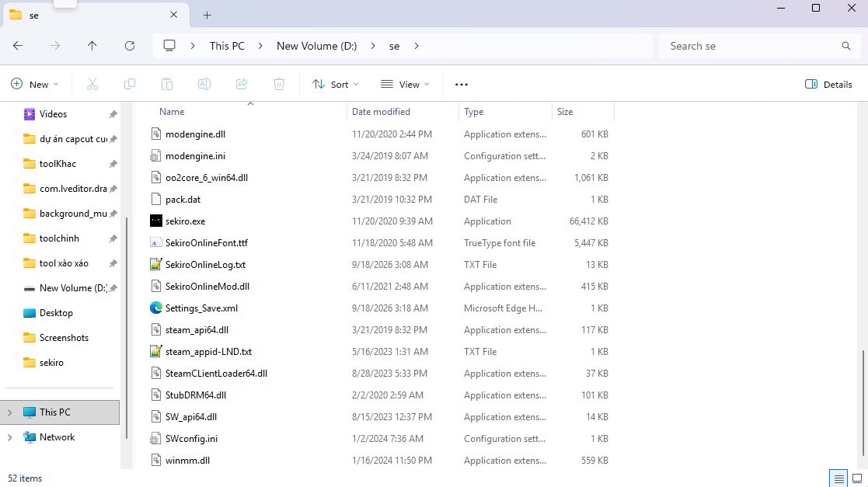Click the PC monitor icon in address bar
This screenshot has height=487, width=868.
tap(169, 45)
